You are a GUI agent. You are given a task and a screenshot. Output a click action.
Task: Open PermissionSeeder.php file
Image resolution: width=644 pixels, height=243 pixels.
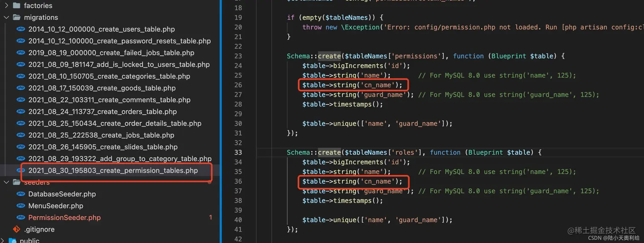coord(64,217)
